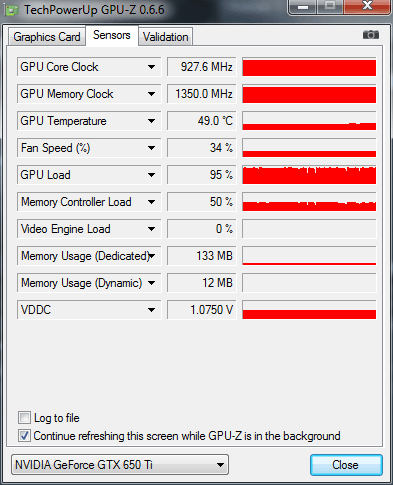393x485 pixels.
Task: Switch to the Validation tab
Action: tap(166, 37)
